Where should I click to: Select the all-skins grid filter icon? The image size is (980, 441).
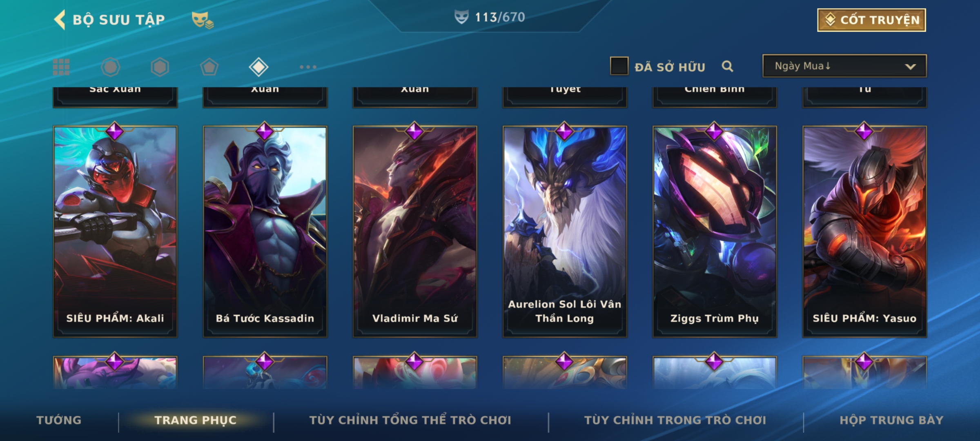click(x=61, y=67)
